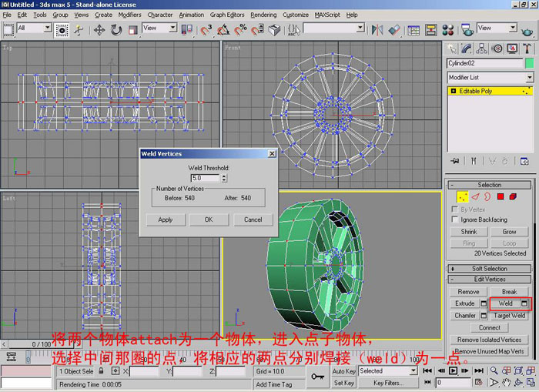539x392 pixels.
Task: Click the Weld Threshold value field
Action: [x=204, y=178]
